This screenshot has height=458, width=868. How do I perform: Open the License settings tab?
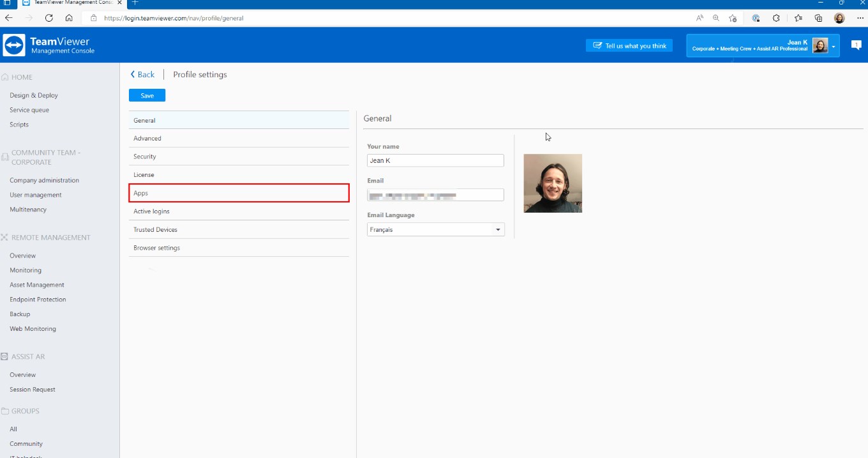coord(239,174)
